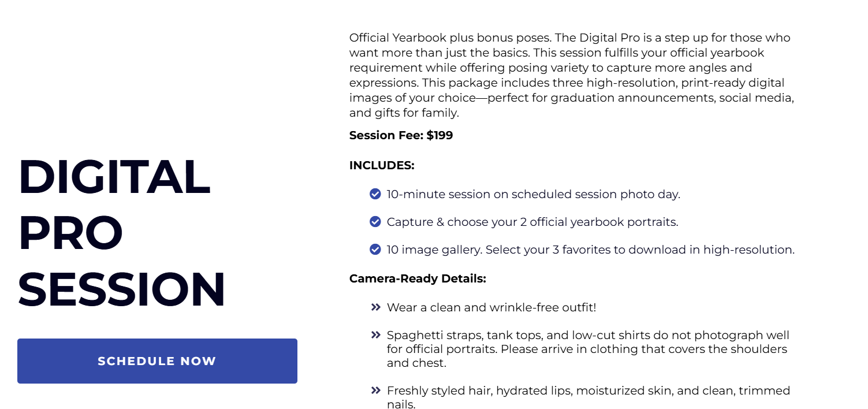Click the word PRO in the title
Screen dimensions: 868x409
70,233
